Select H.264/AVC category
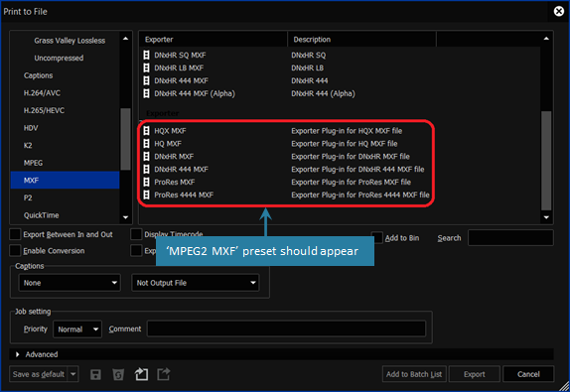The height and width of the screenshot is (392, 570). (x=42, y=93)
